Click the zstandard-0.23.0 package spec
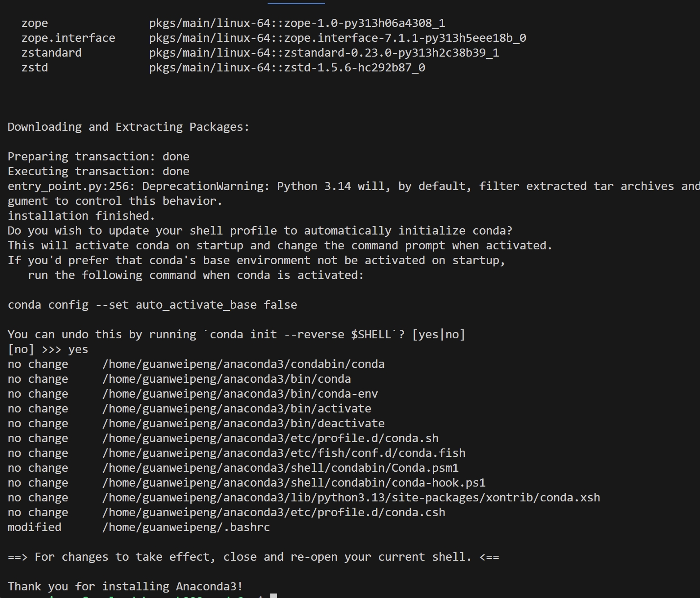Screen dimensions: 700x598 point(324,53)
